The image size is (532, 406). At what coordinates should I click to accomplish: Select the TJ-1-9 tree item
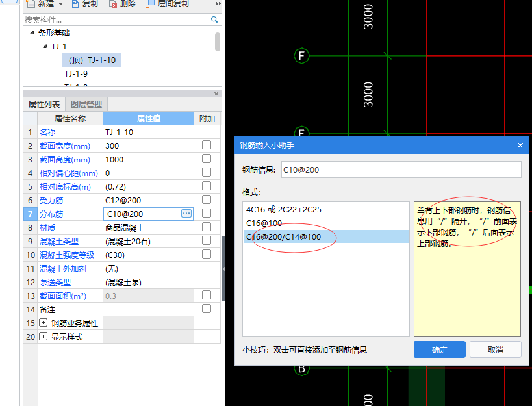[76, 73]
